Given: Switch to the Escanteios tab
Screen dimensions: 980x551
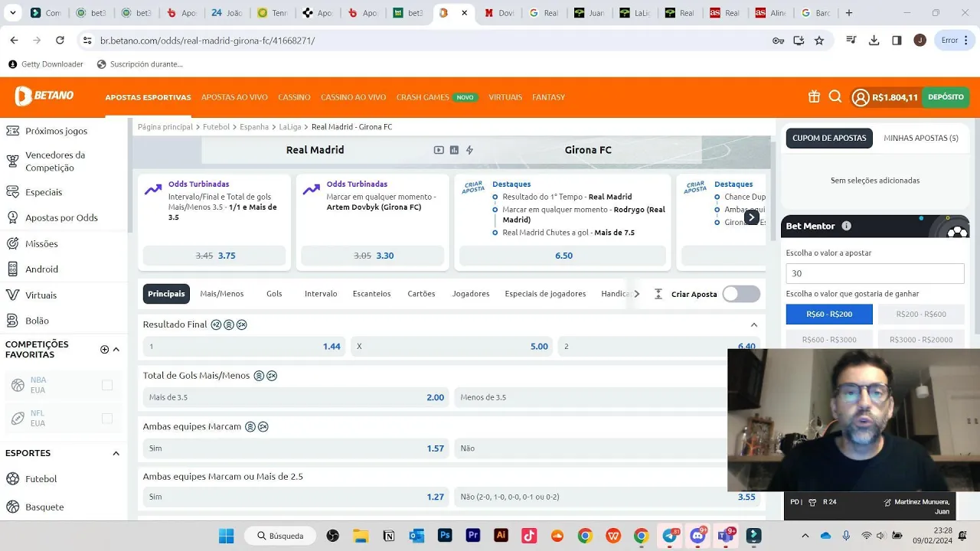Looking at the screenshot, I should coord(371,294).
